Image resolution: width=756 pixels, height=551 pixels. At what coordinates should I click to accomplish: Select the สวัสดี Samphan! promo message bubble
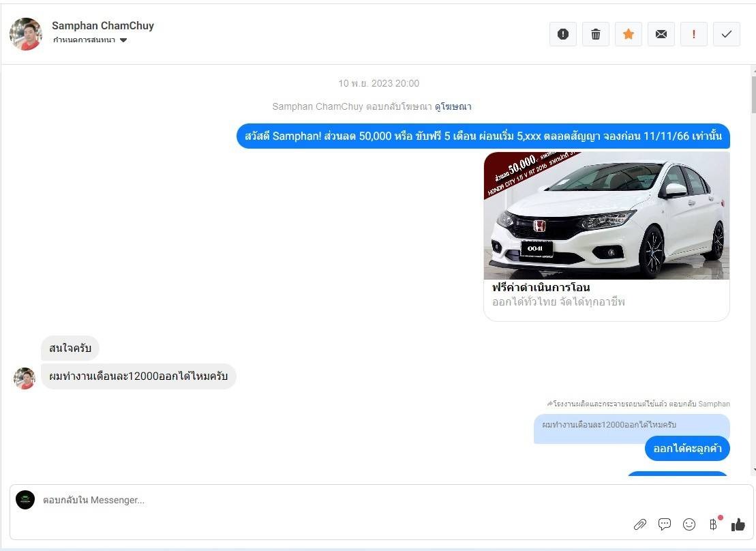(483, 136)
